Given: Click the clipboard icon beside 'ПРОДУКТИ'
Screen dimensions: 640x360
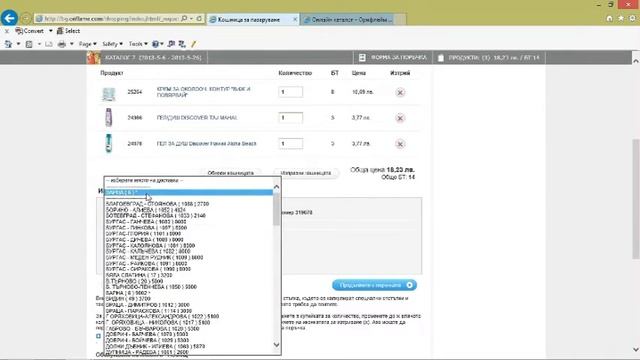Looking at the screenshot, I should (x=441, y=58).
